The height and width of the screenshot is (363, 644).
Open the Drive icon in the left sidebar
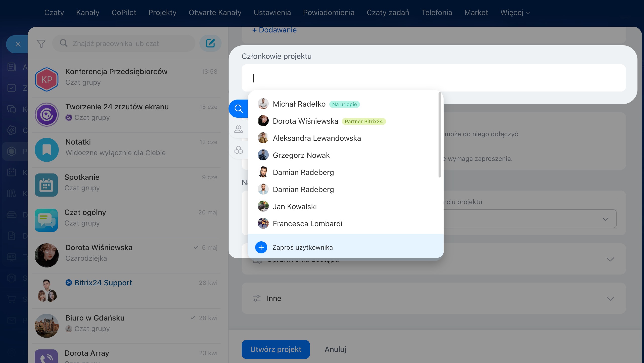12,215
